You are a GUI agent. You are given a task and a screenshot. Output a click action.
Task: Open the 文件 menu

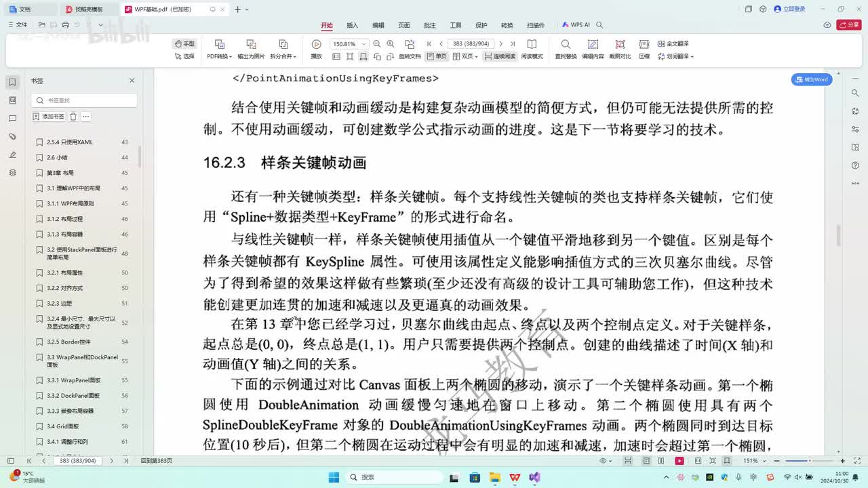(18, 25)
